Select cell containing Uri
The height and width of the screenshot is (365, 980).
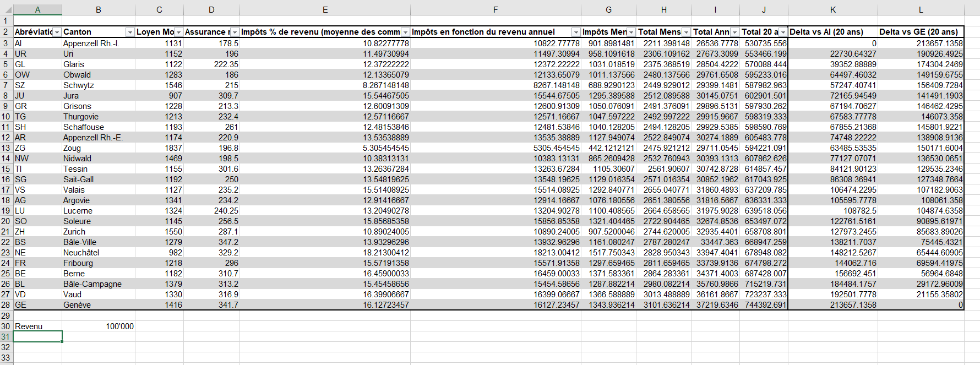(x=98, y=54)
